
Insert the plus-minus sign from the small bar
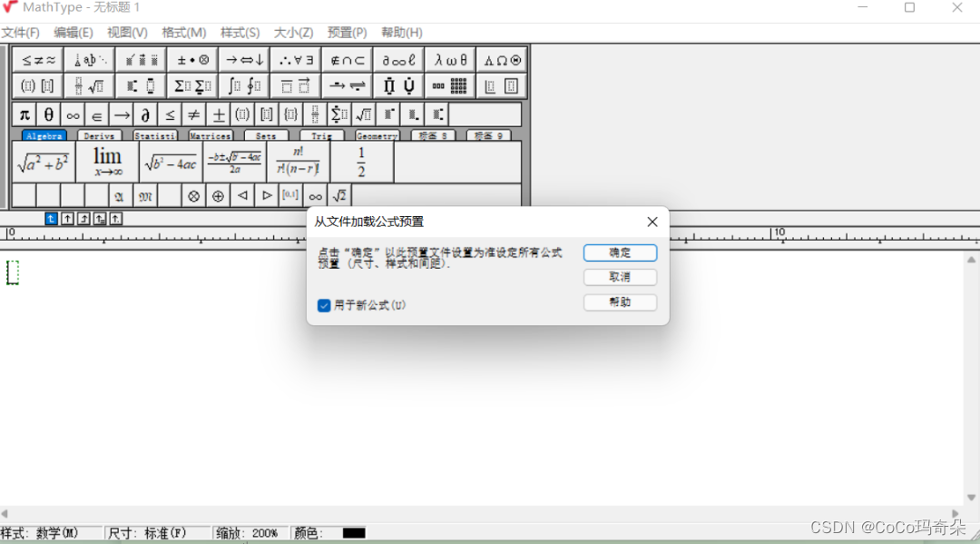[x=218, y=115]
